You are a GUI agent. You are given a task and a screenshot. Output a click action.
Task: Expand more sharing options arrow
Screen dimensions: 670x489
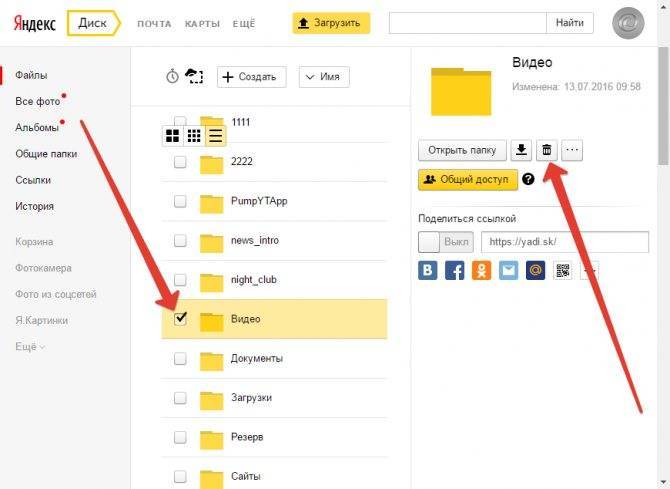589,271
